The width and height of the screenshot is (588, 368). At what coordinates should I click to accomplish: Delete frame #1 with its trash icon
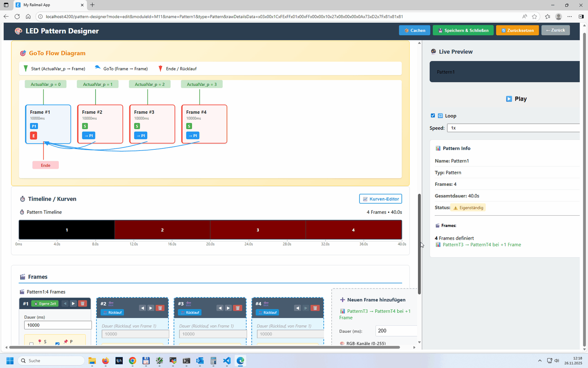tap(83, 304)
